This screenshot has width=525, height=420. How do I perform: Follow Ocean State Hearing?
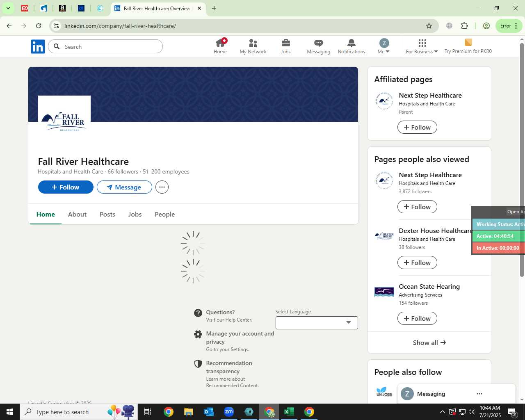(x=417, y=318)
